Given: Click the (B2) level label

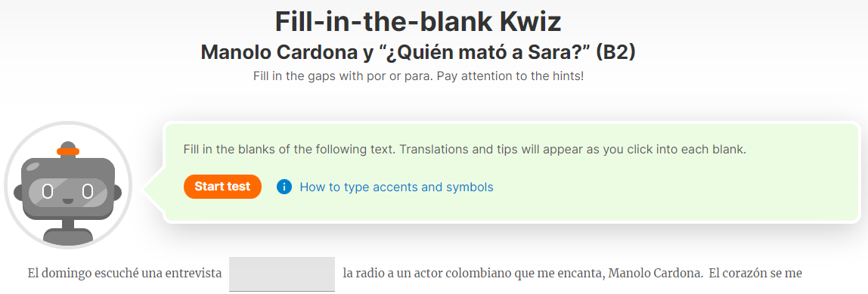Looking at the screenshot, I should [x=615, y=52].
